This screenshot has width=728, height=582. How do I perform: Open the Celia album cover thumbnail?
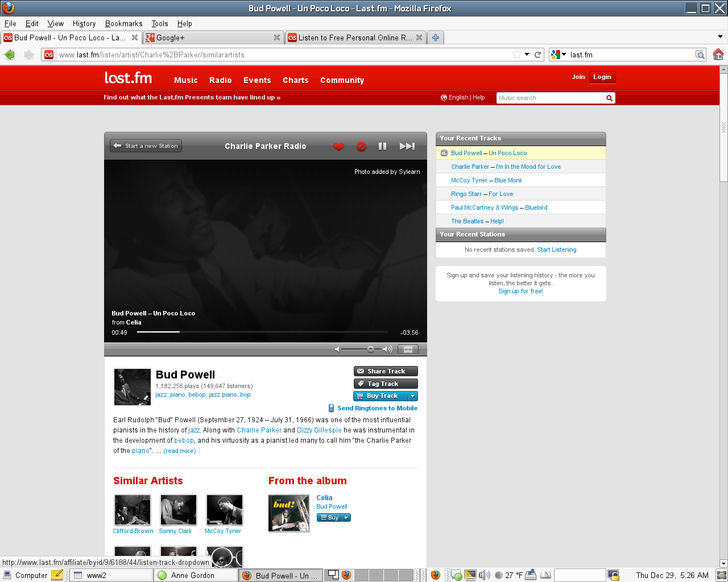coord(289,513)
